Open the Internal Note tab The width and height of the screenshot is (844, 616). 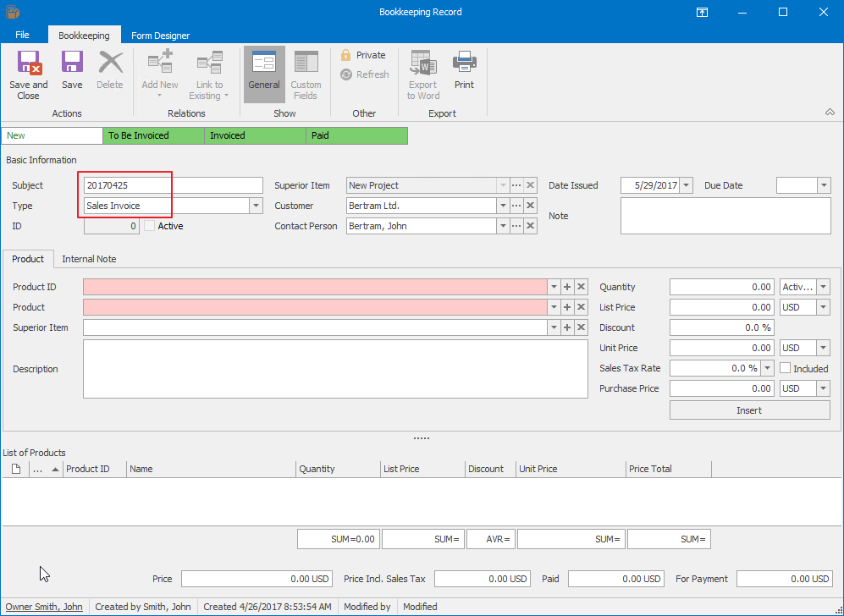tap(89, 259)
